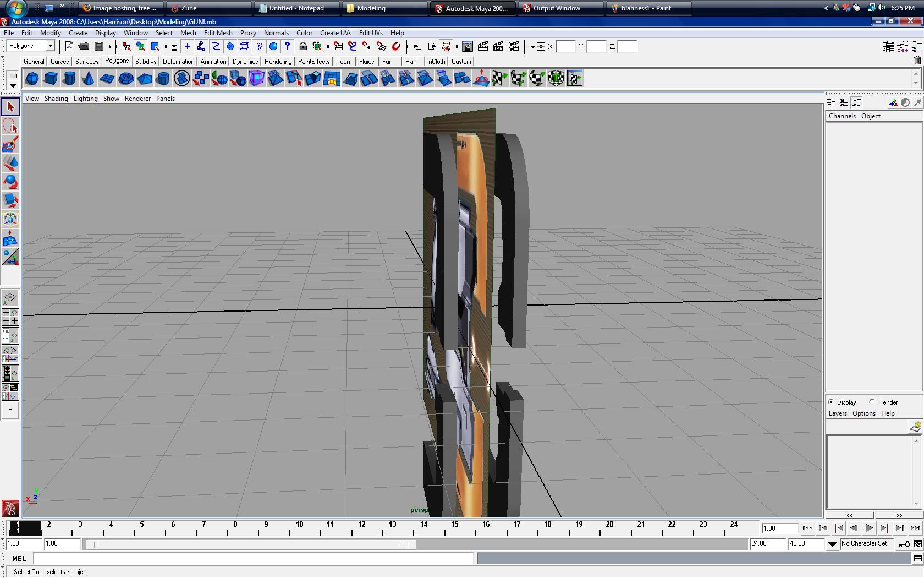Screen dimensions: 924x578
Task: Toggle the selection lock icon
Action: point(303,47)
